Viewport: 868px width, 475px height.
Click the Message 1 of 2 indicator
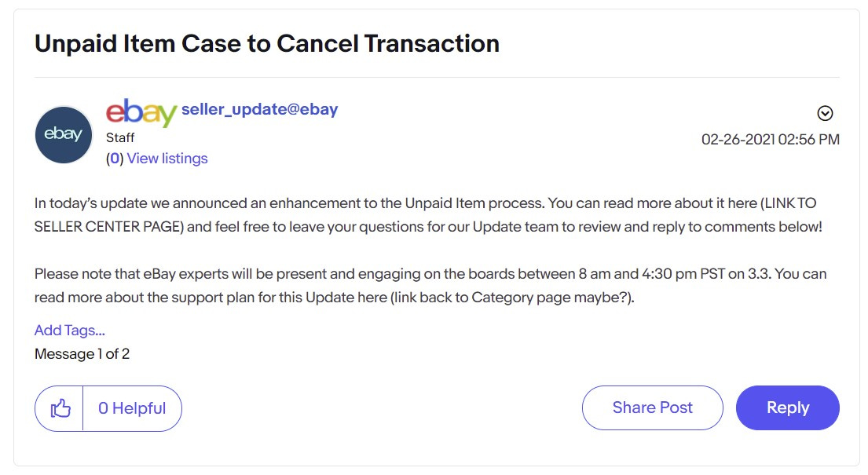[x=82, y=354]
